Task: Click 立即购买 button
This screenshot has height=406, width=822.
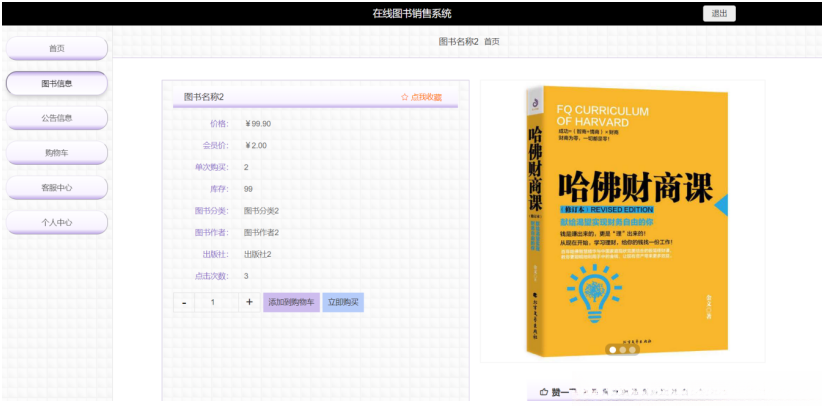Action: (343, 302)
